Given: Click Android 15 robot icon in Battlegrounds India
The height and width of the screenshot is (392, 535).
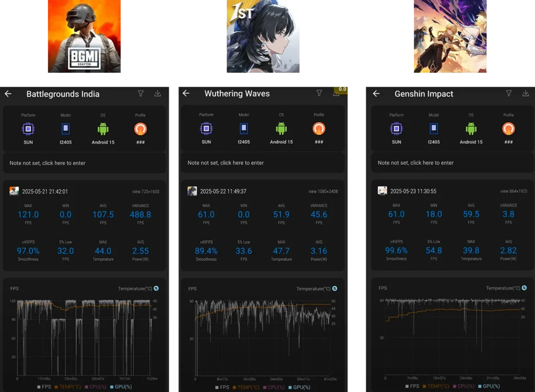Looking at the screenshot, I should coord(103,129).
